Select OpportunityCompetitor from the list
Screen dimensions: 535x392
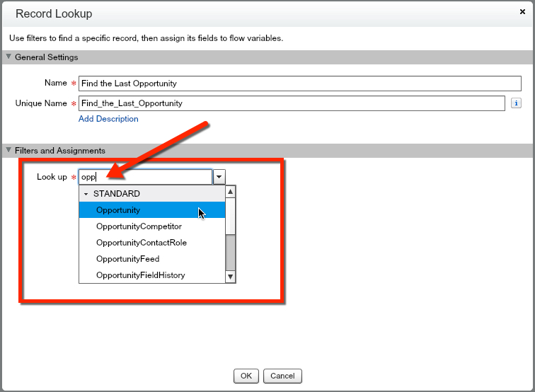click(139, 226)
